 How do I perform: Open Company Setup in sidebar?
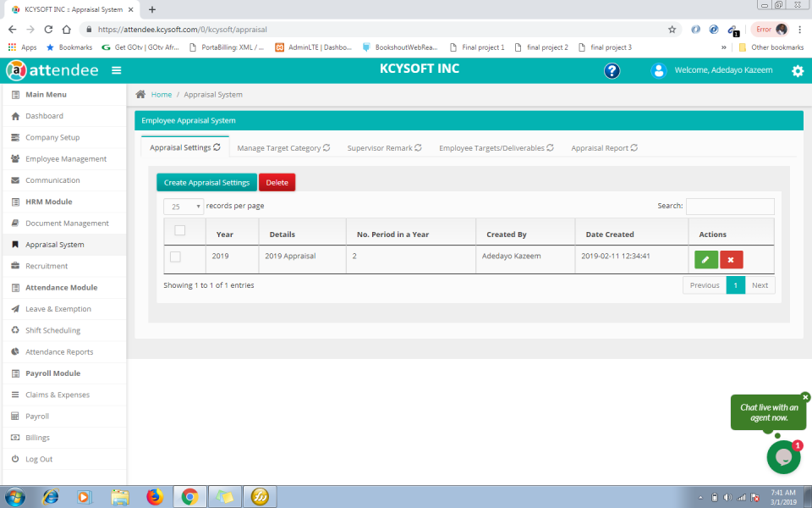coord(64,137)
